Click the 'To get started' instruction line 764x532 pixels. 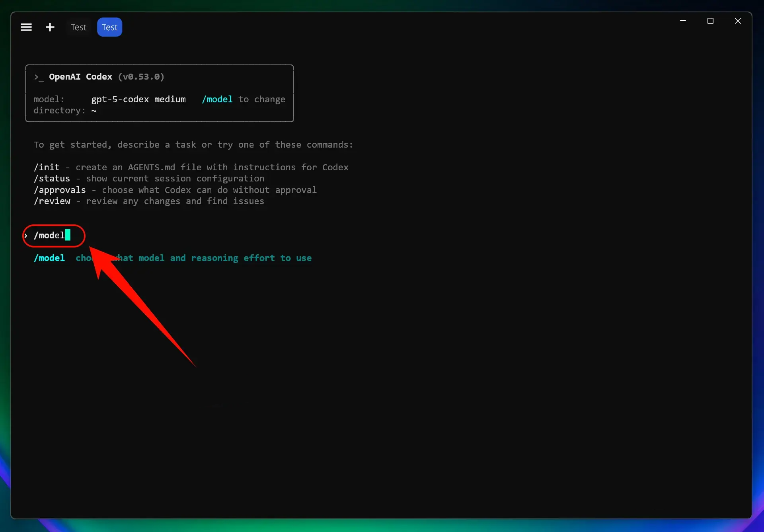click(193, 144)
